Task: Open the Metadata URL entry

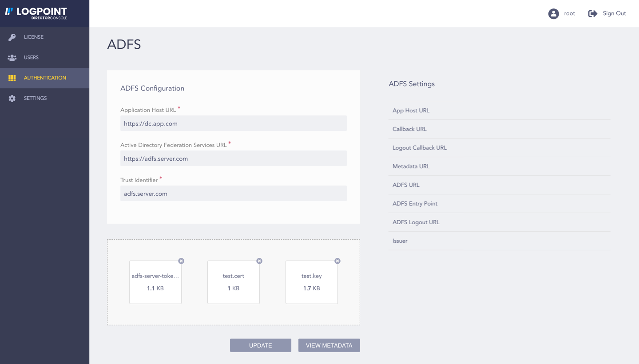Action: pos(499,166)
